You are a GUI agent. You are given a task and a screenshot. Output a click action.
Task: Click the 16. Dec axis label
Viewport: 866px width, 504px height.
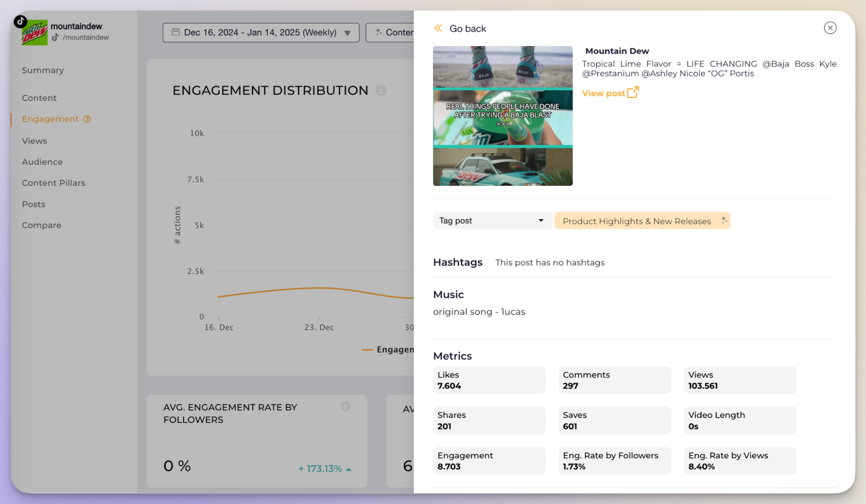pos(219,327)
